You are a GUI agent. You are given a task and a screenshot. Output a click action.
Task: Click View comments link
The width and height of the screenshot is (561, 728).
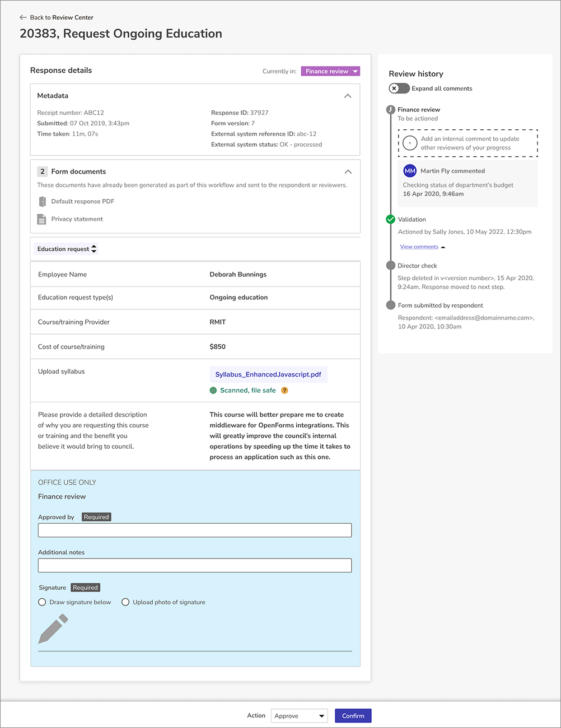(x=419, y=247)
